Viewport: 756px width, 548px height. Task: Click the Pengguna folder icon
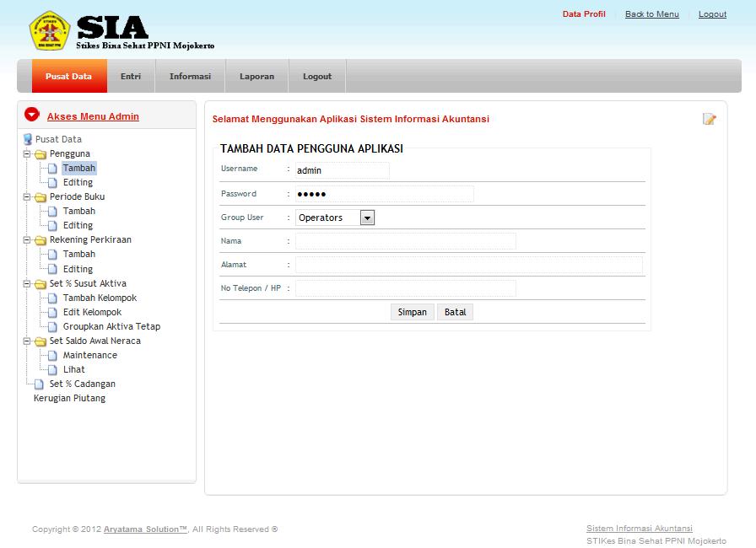pos(40,154)
